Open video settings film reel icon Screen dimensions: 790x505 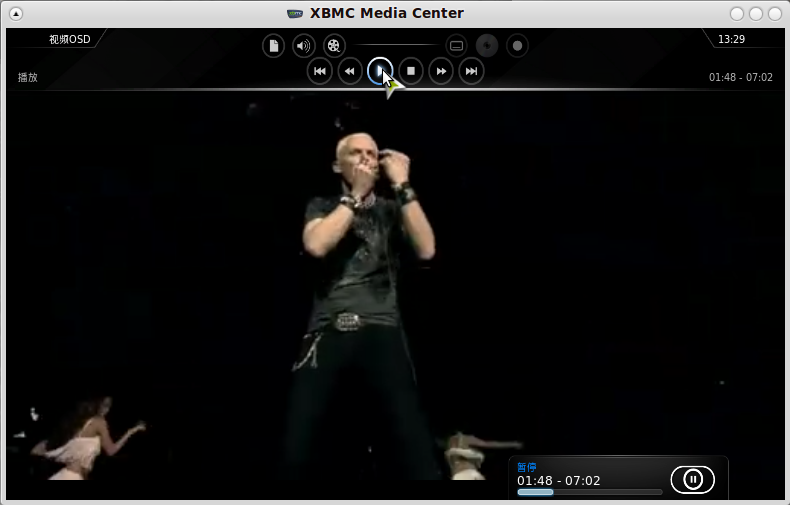(334, 46)
